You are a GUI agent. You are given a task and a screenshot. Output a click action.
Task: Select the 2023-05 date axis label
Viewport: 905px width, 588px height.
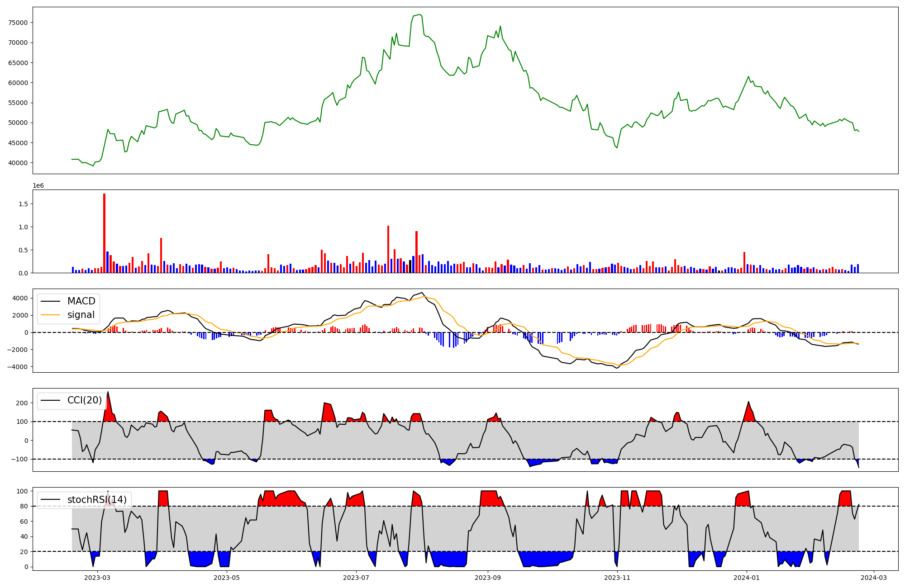pyautogui.click(x=227, y=578)
